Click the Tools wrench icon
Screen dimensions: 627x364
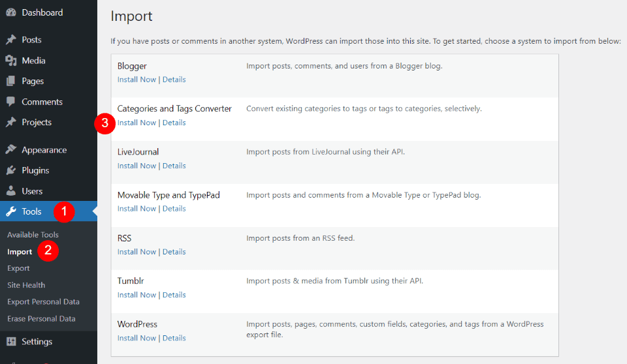click(x=11, y=211)
